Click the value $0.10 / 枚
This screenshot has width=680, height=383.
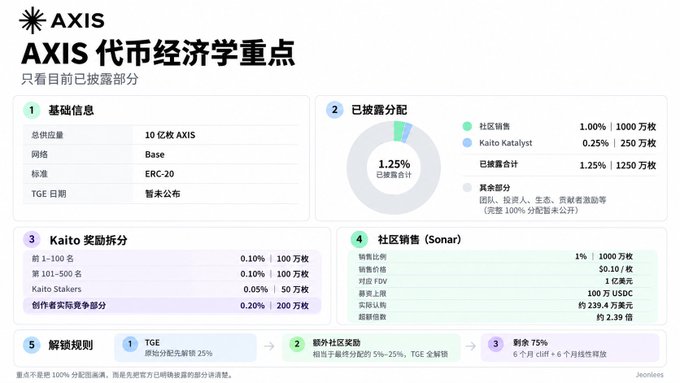(x=615, y=269)
